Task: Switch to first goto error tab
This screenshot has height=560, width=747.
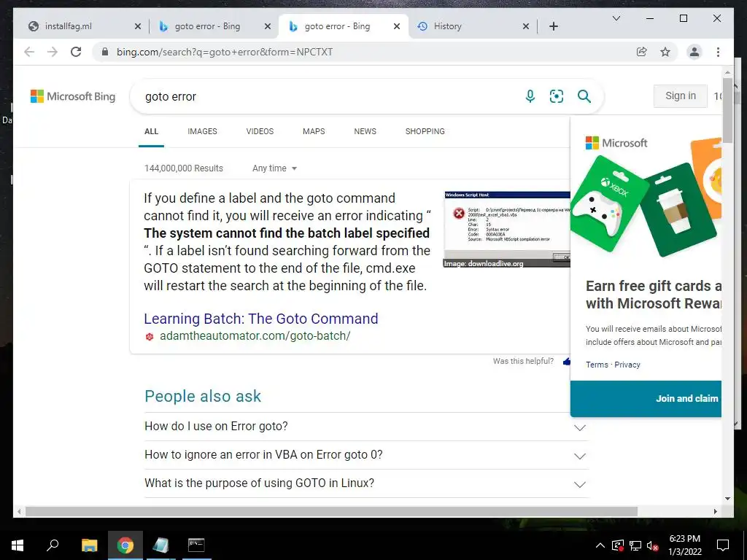Action: coord(213,26)
